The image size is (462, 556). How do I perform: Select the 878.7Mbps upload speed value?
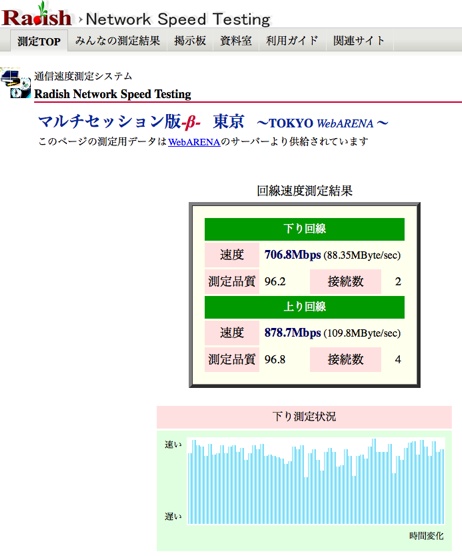pyautogui.click(x=293, y=333)
